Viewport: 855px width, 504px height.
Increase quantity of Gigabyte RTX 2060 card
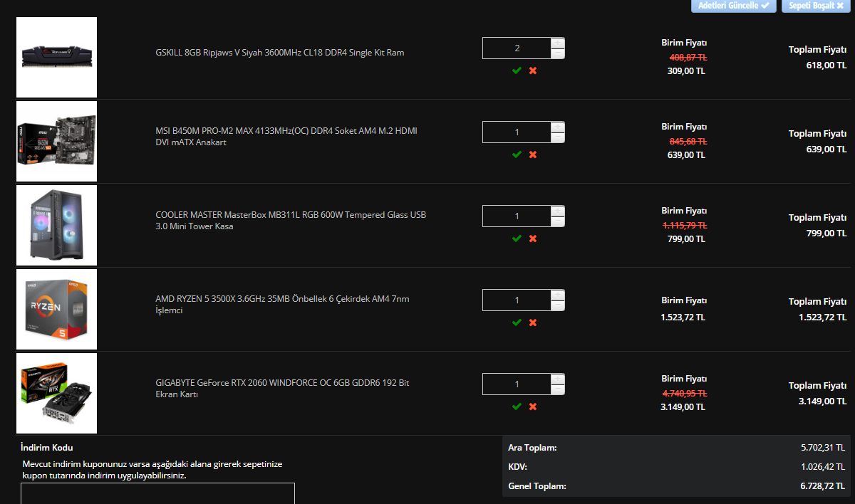point(558,379)
